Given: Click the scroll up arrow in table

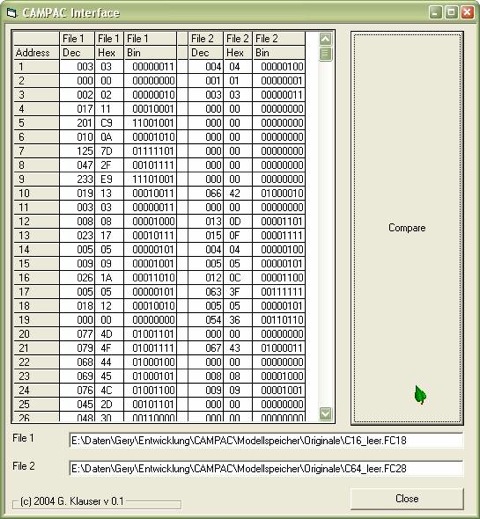Looking at the screenshot, I should pos(325,39).
